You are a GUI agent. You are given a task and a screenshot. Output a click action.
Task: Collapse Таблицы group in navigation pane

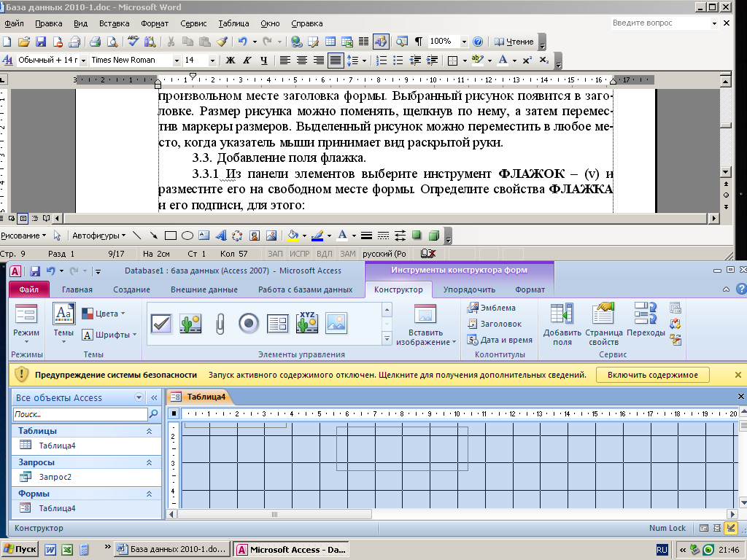149,431
